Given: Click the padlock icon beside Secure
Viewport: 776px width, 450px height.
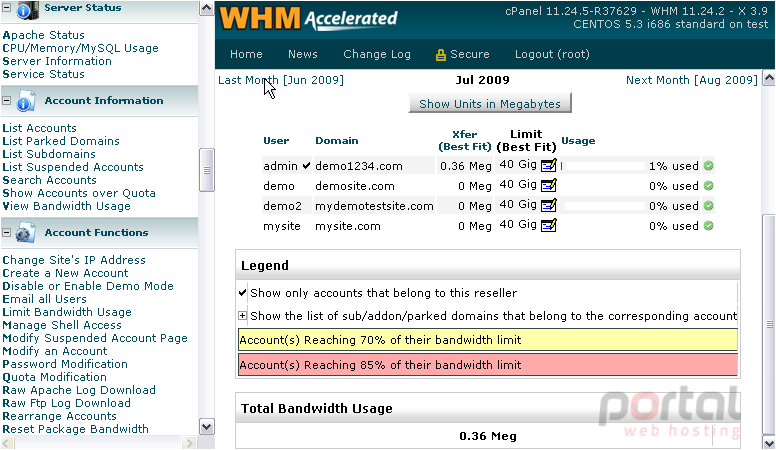Looking at the screenshot, I should click(x=440, y=55).
